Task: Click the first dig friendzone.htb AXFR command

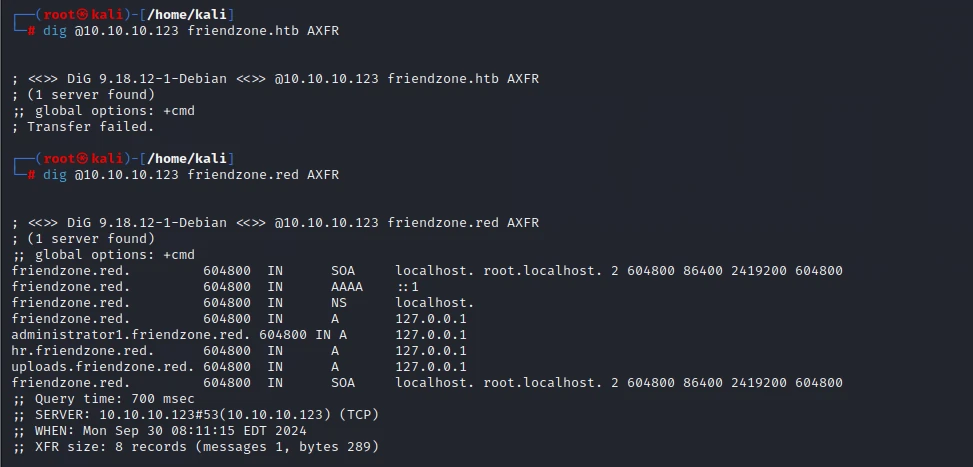Action: 191,30
